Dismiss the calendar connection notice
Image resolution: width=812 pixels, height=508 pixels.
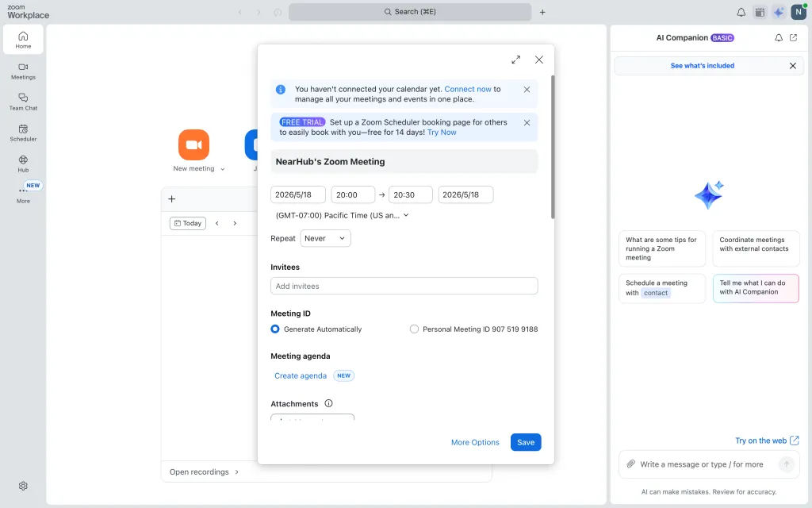pyautogui.click(x=527, y=89)
